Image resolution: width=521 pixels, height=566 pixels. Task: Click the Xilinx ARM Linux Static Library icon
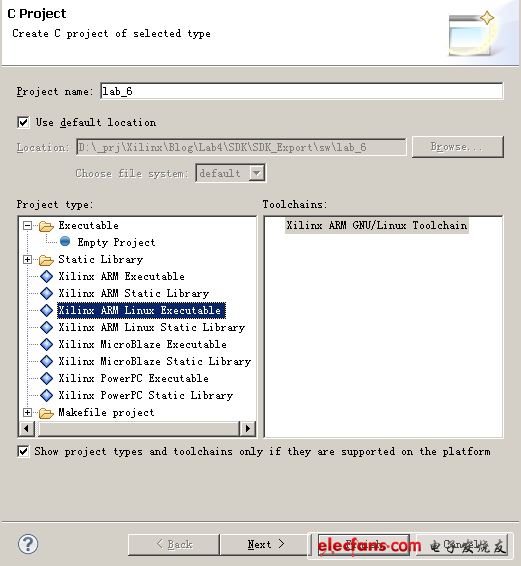pyautogui.click(x=47, y=327)
